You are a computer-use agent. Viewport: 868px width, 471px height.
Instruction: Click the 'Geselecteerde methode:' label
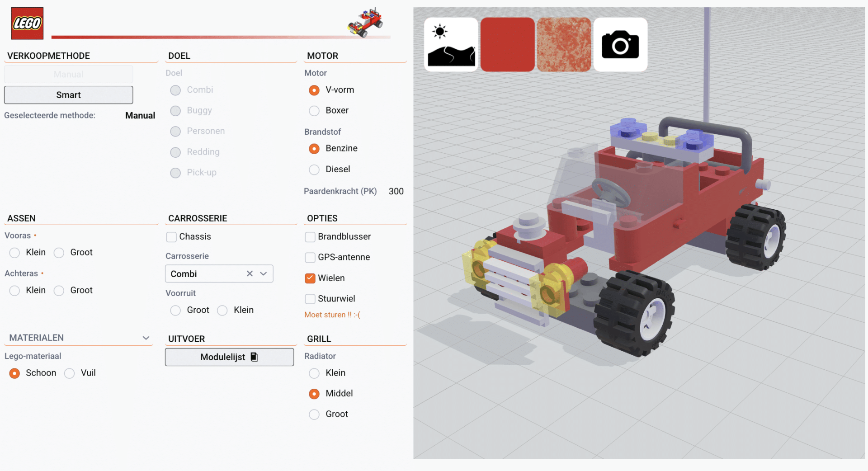[x=50, y=115]
